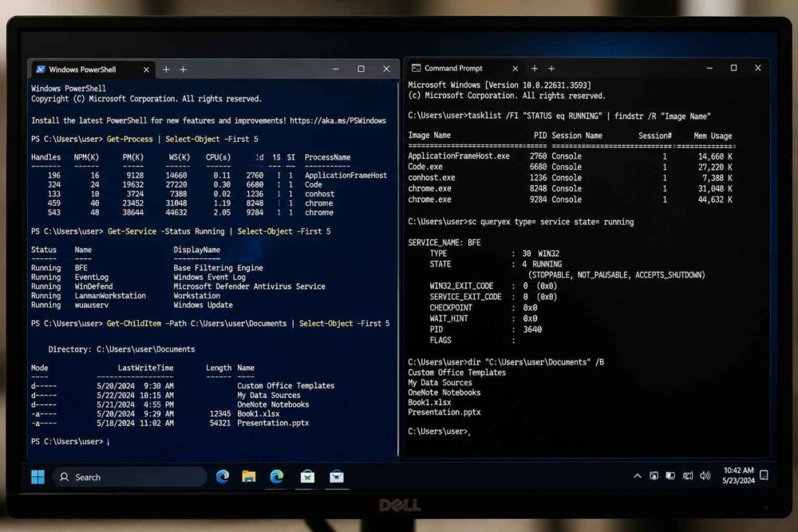Open the notification icon beside the clock
The height and width of the screenshot is (532, 798).
tap(764, 475)
